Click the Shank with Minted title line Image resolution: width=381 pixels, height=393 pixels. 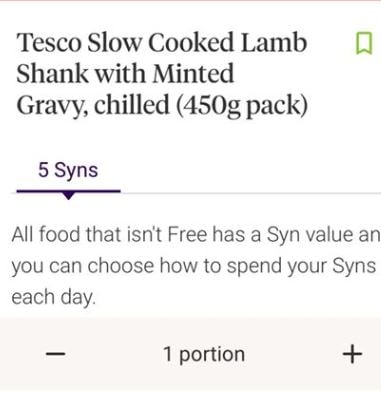point(125,74)
